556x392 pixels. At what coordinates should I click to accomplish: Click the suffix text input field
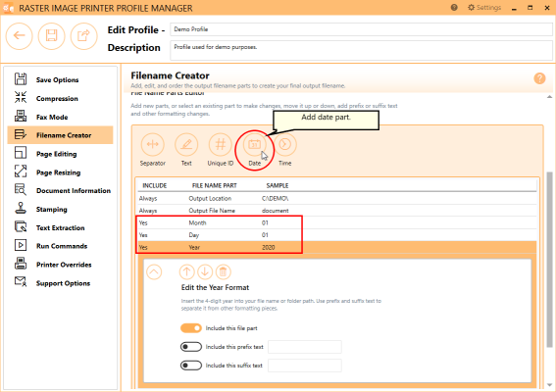tap(305, 366)
